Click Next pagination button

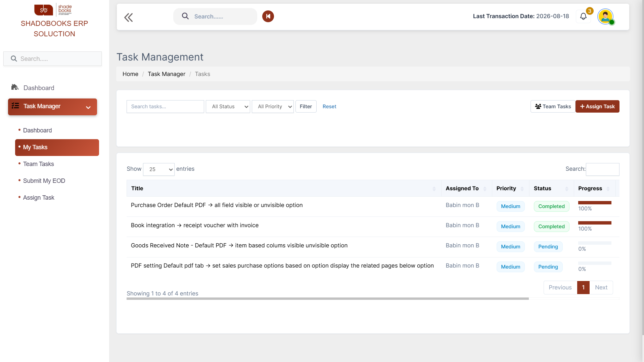click(x=601, y=287)
